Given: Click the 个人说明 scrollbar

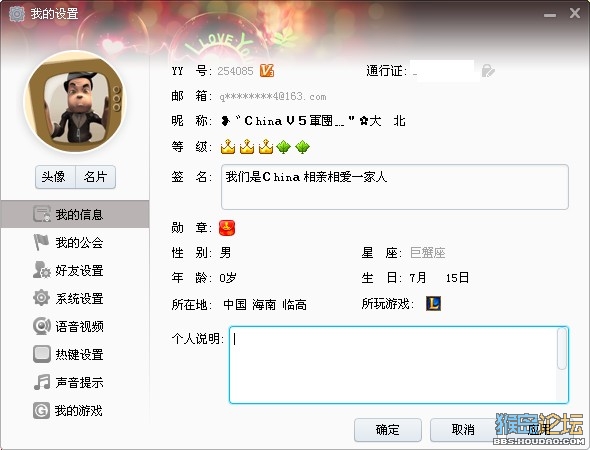Looking at the screenshot, I should pos(562,349).
